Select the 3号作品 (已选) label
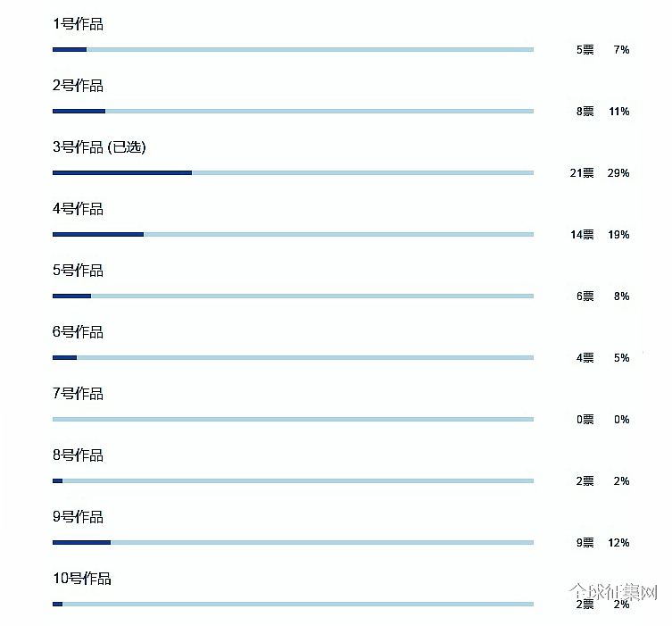The height and width of the screenshot is (626, 672). pos(99,147)
